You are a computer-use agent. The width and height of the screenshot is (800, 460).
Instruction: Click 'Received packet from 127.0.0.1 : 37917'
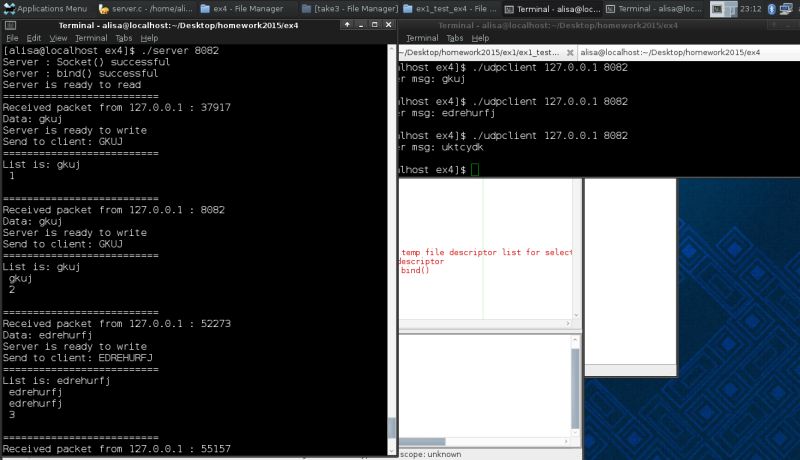116,108
